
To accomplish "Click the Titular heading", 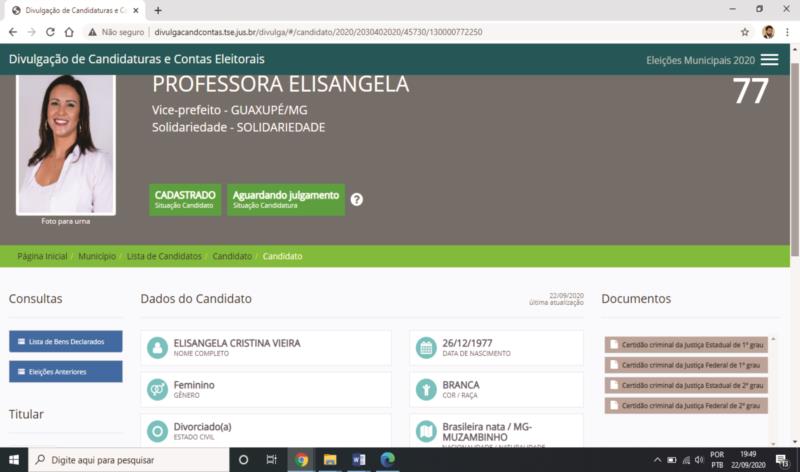I will click(x=26, y=414).
